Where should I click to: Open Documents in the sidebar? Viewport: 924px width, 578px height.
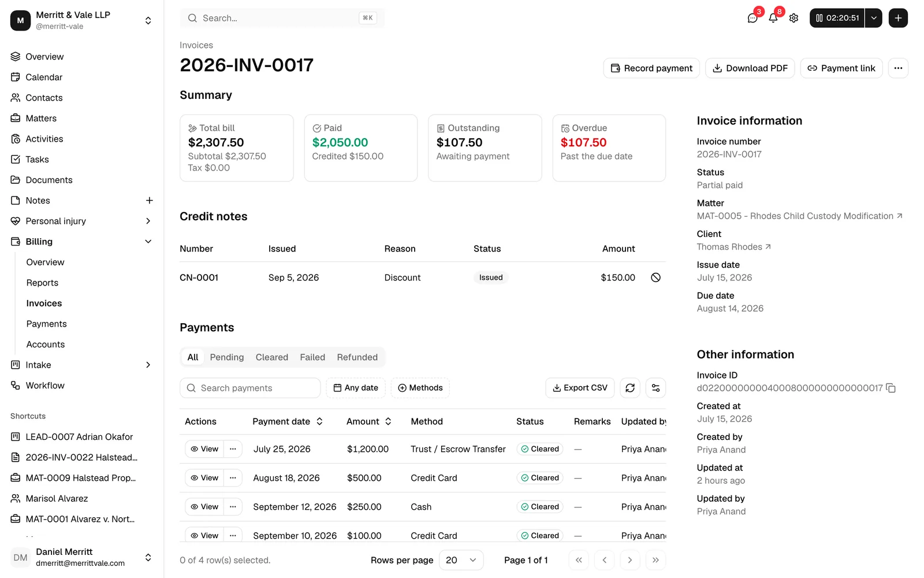[81, 180]
